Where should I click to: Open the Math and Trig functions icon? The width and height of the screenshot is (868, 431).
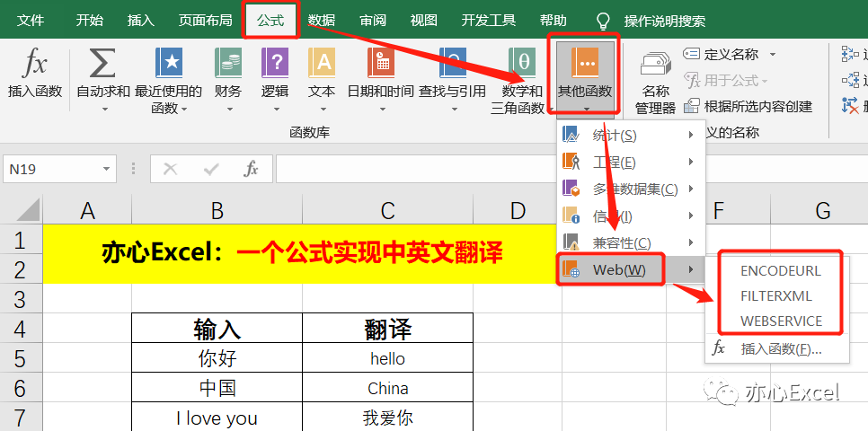pyautogui.click(x=522, y=63)
